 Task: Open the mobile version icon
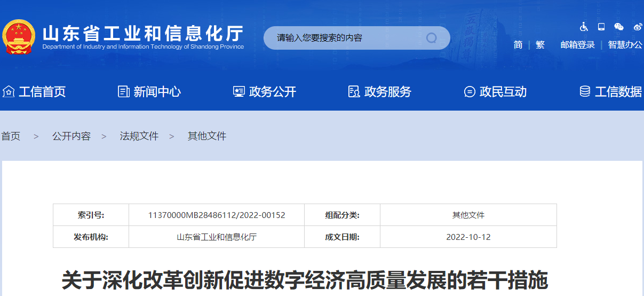(601, 27)
